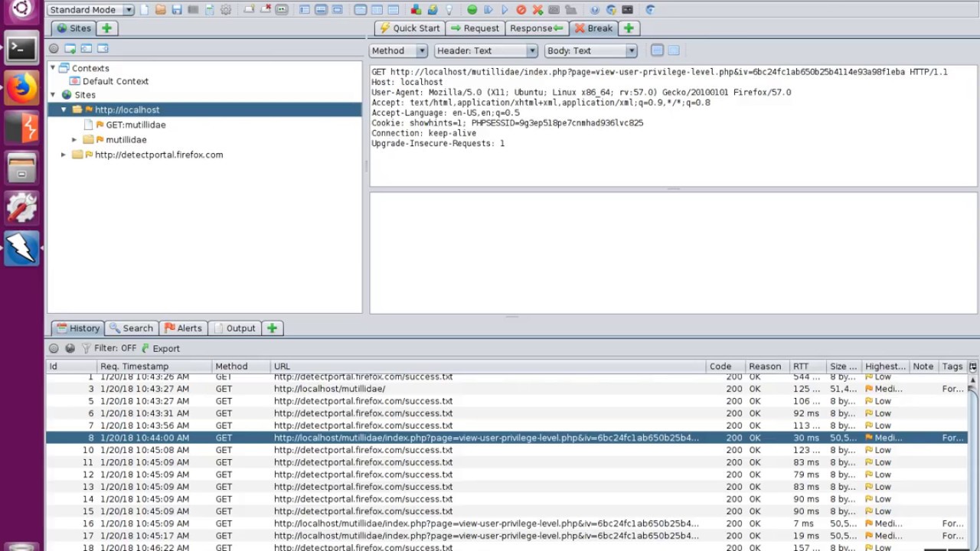This screenshot has height=551, width=980.
Task: Open the Standard Mode dropdown
Action: pos(90,10)
